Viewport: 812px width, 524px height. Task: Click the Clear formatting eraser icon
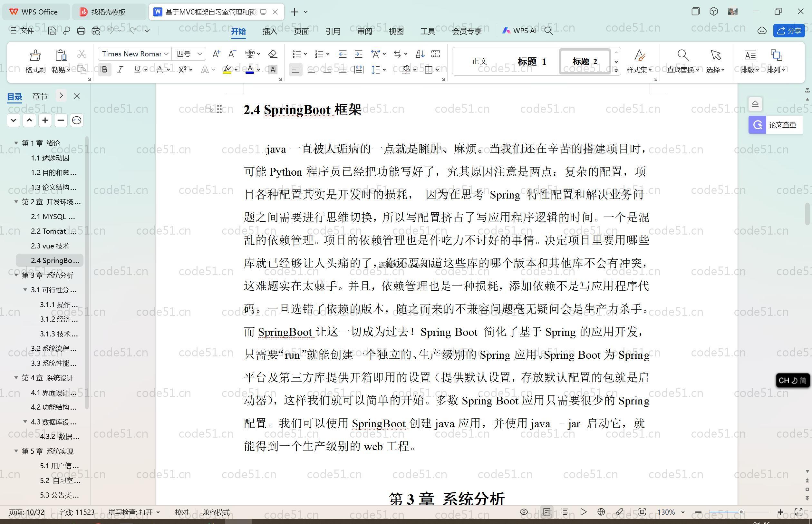[273, 54]
